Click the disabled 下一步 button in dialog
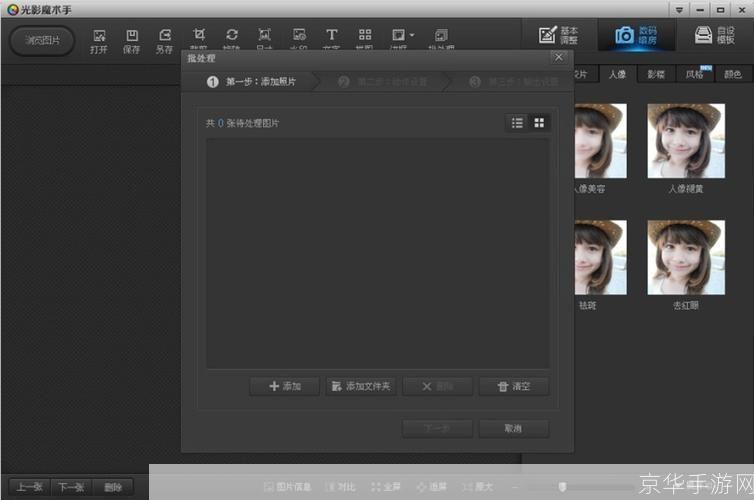 [x=438, y=428]
